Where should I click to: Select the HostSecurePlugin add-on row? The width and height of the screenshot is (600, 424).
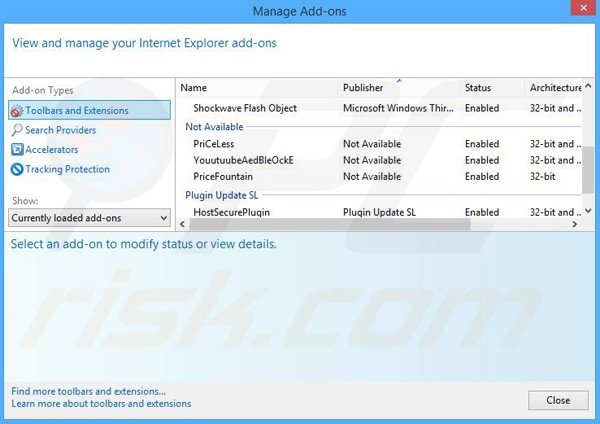click(x=380, y=212)
